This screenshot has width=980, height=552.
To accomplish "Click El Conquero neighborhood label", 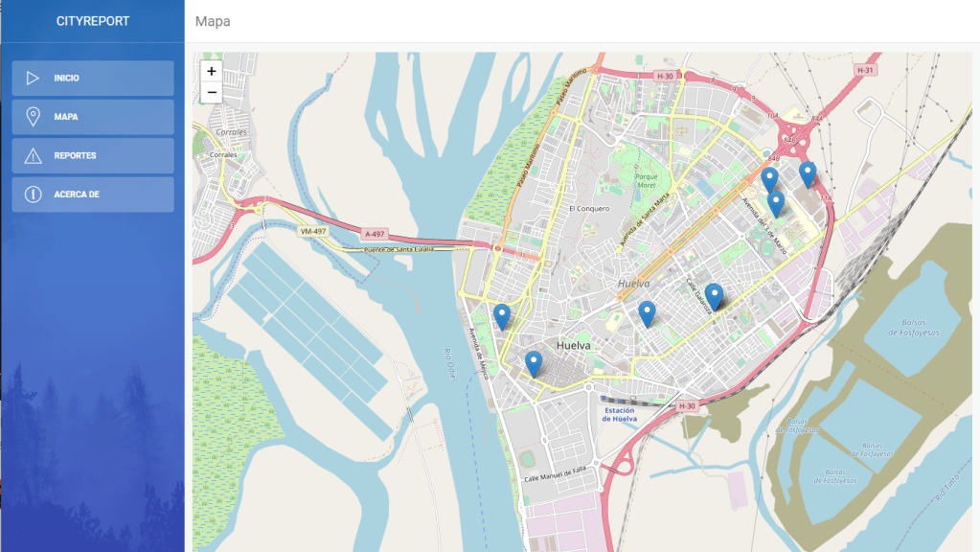I will click(x=588, y=208).
